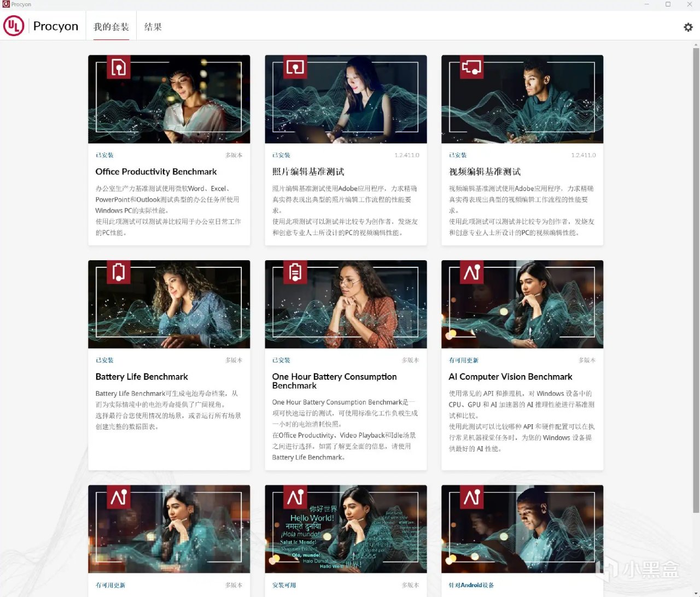Click the 照片编辑基准测试 card photo
This screenshot has height=597, width=700.
346,99
